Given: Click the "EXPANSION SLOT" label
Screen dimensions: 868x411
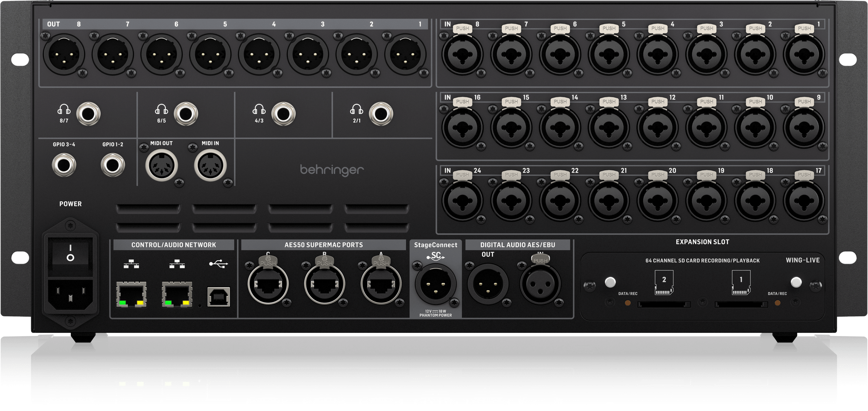Looking at the screenshot, I should (x=702, y=242).
